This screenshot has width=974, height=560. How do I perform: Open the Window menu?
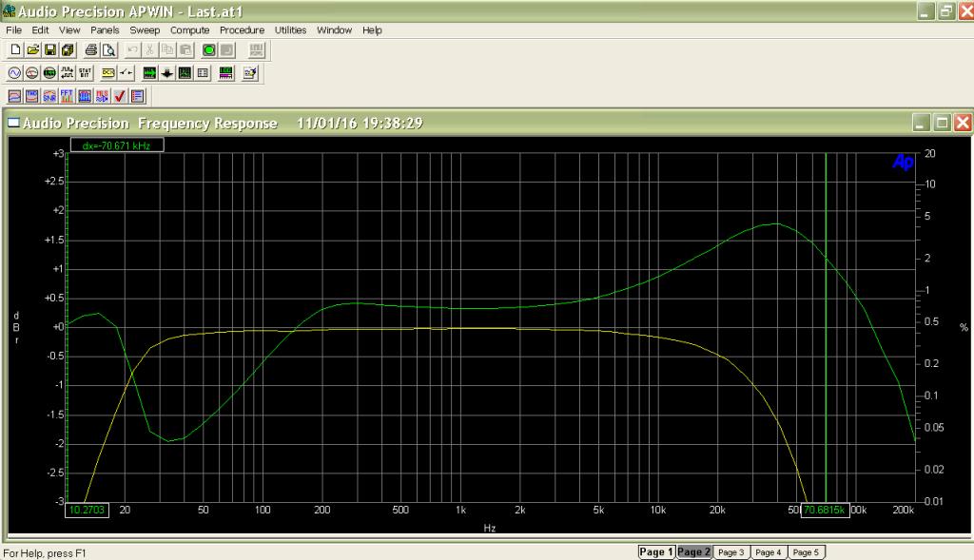coord(334,29)
